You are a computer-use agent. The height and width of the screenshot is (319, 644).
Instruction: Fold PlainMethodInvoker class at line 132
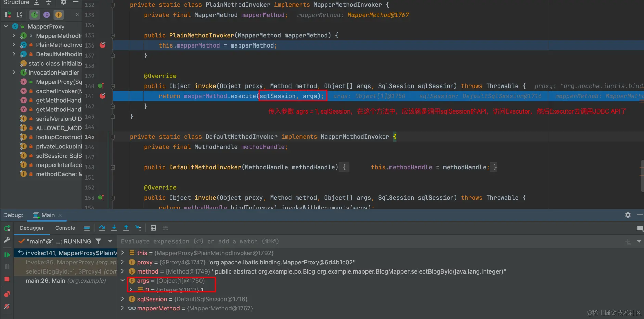click(113, 5)
